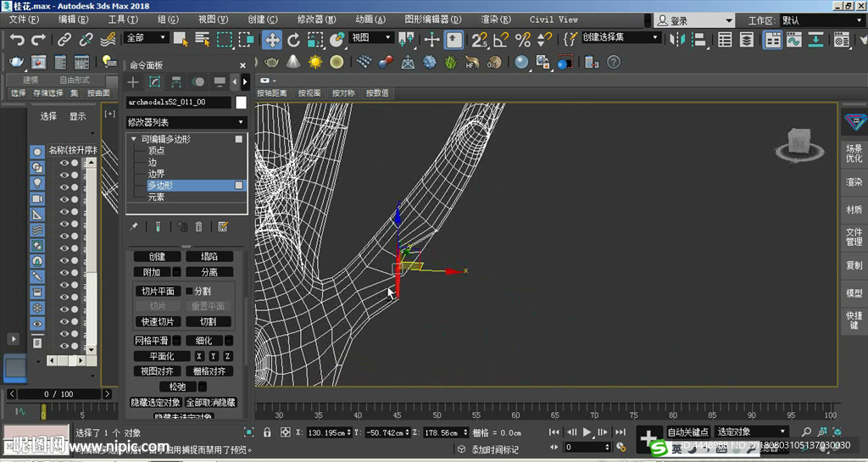Image resolution: width=868 pixels, height=462 pixels.
Task: Toggle 自动关键点 auto key mode
Action: coord(687,432)
